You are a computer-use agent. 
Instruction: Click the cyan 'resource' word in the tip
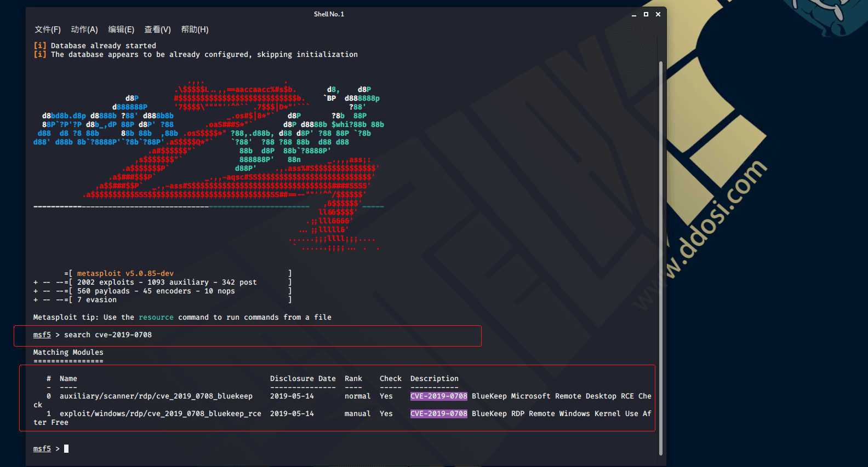click(156, 318)
